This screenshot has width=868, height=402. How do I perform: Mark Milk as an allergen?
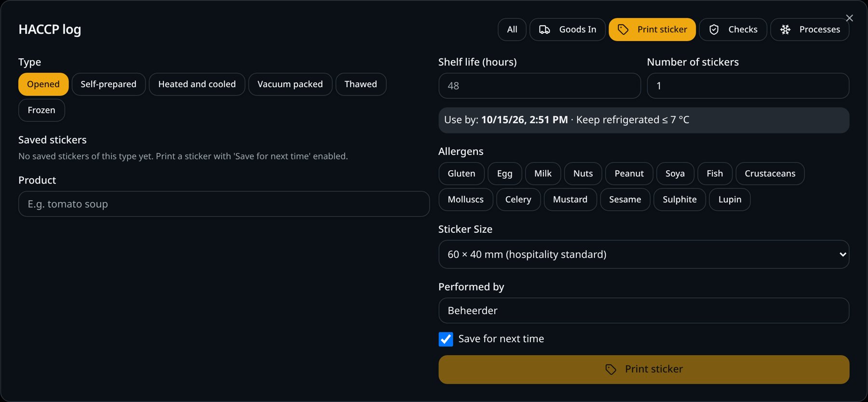click(x=543, y=174)
